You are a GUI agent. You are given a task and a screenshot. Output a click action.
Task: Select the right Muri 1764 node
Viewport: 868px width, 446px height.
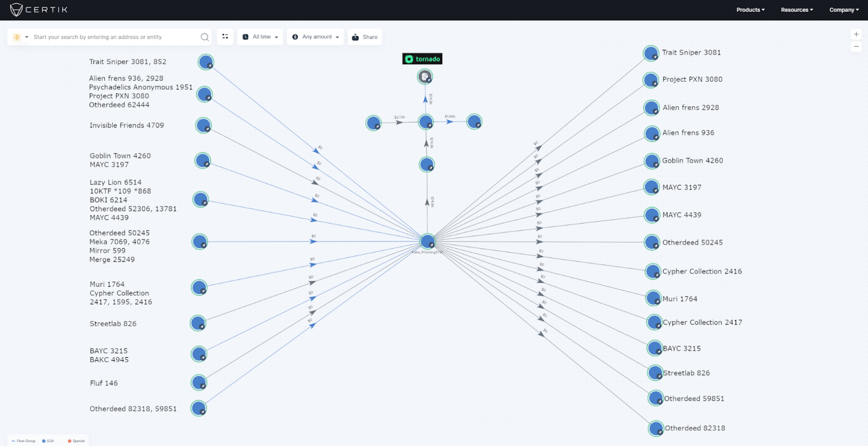[653, 298]
